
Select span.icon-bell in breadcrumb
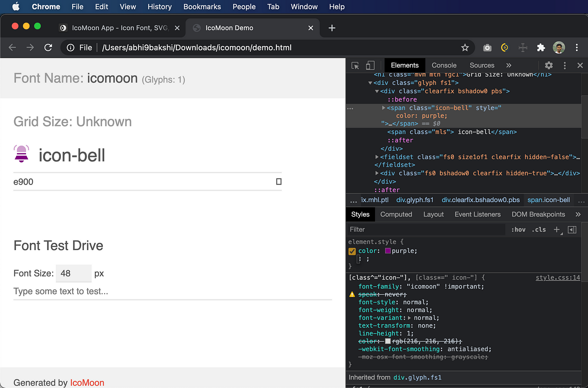(x=549, y=200)
